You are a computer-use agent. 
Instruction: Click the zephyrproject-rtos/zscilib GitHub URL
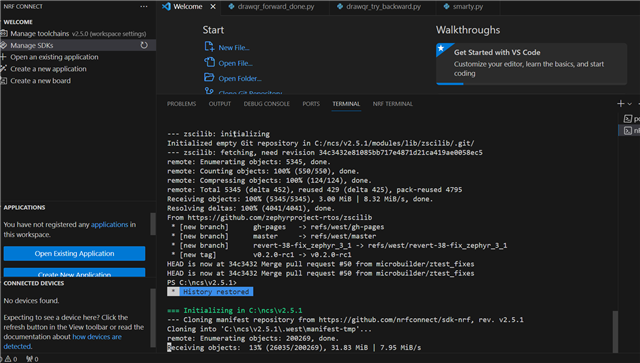[x=280, y=218]
